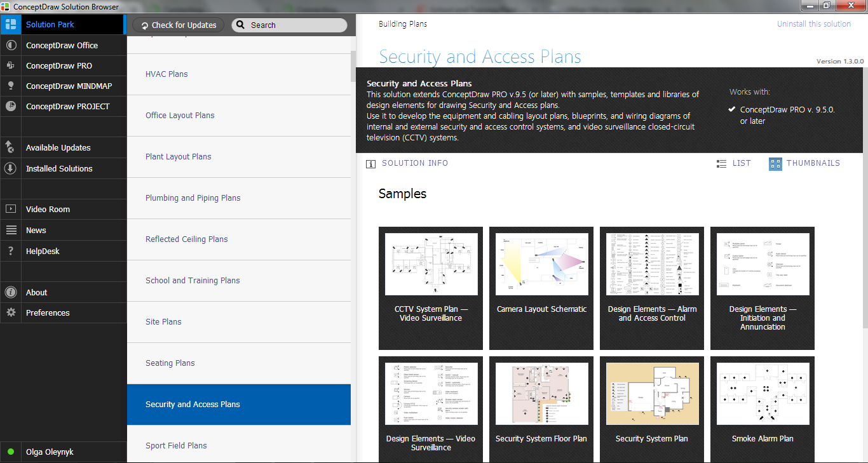Click the Solution Park icon
The image size is (868, 463).
click(x=10, y=25)
